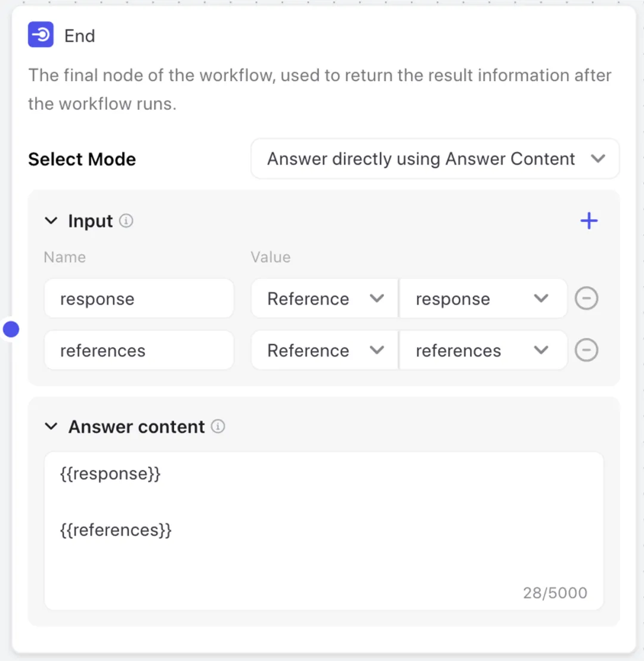The width and height of the screenshot is (644, 661).
Task: Open the response variable value dropdown
Action: click(483, 299)
